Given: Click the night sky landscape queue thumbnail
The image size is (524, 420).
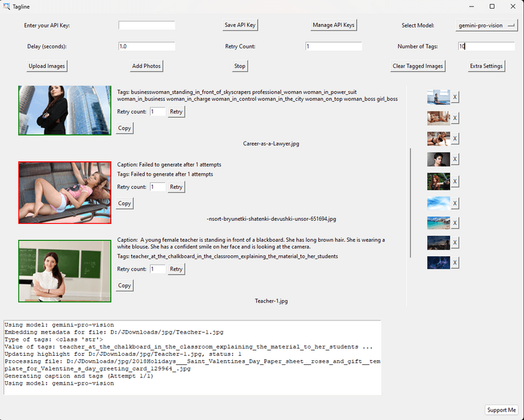Looking at the screenshot, I should coord(438,243).
